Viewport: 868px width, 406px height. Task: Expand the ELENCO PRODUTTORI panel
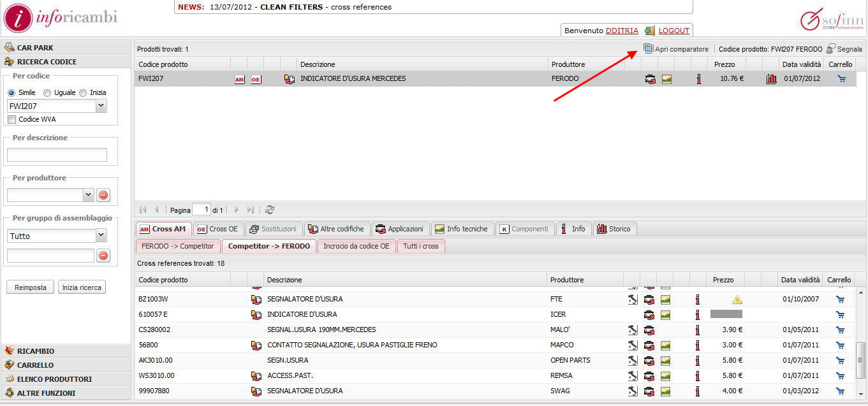click(66, 379)
